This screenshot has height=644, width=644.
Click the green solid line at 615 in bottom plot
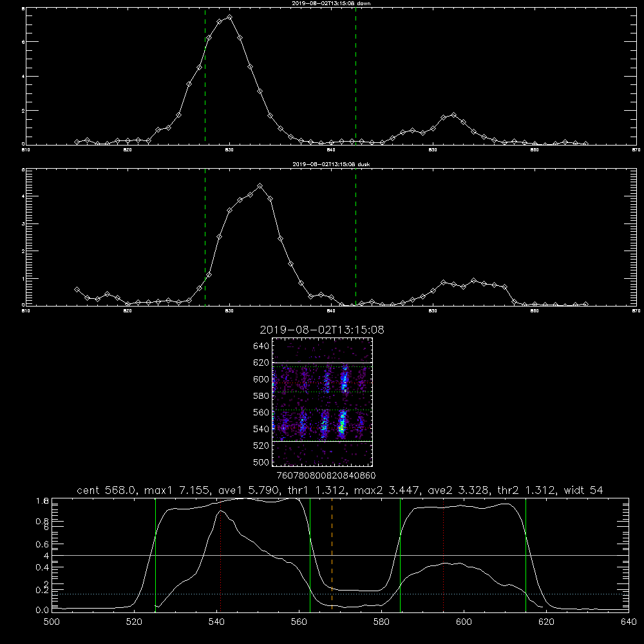[526, 554]
